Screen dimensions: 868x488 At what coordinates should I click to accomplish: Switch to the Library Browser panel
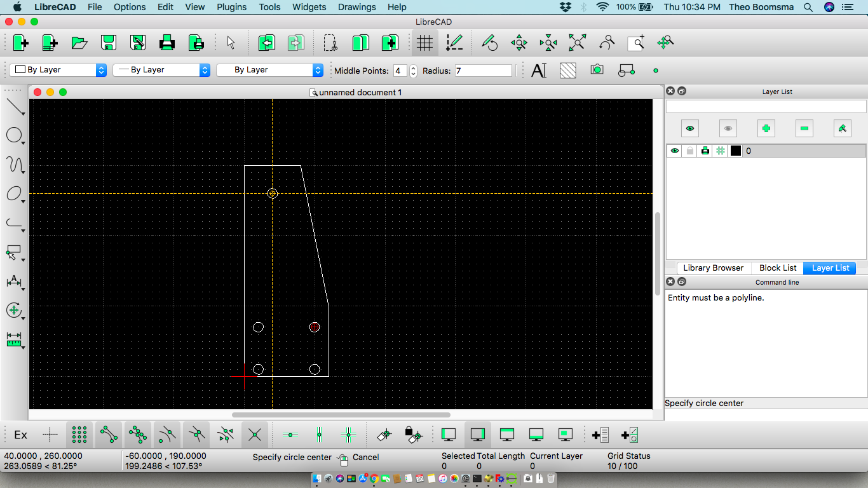click(x=712, y=268)
